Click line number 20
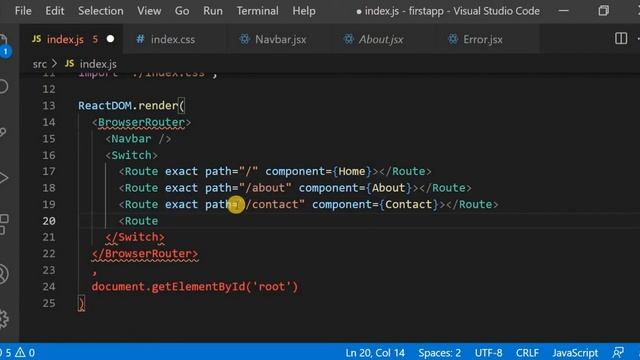Viewport: 640px width, 360px height. [x=49, y=221]
